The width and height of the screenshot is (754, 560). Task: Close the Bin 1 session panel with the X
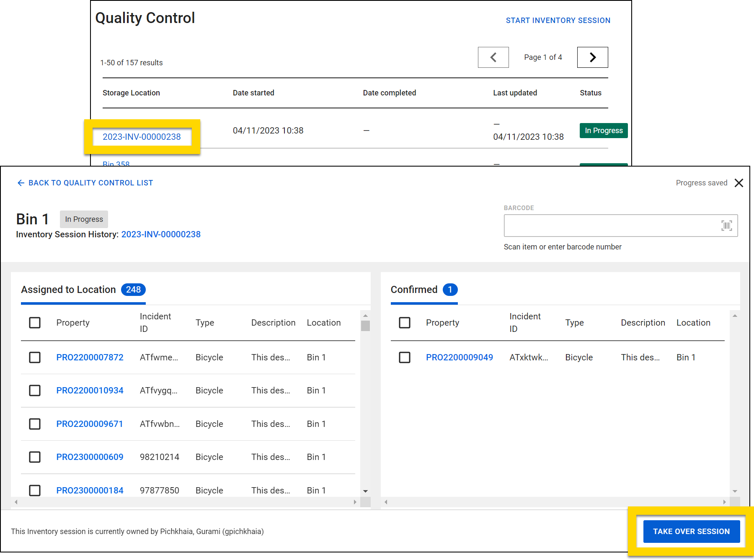click(739, 183)
